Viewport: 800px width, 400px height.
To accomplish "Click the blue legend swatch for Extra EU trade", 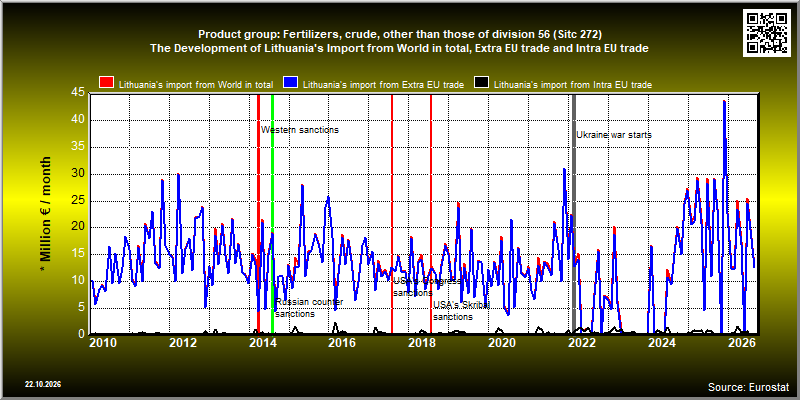I will (291, 83).
